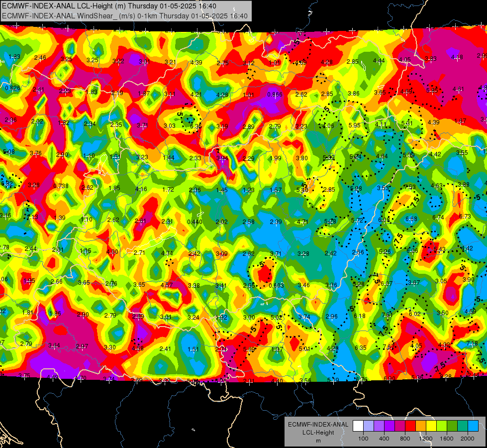Click the legend label 'LCL-Height'
This screenshot has height=448, width=487.
tap(318, 433)
